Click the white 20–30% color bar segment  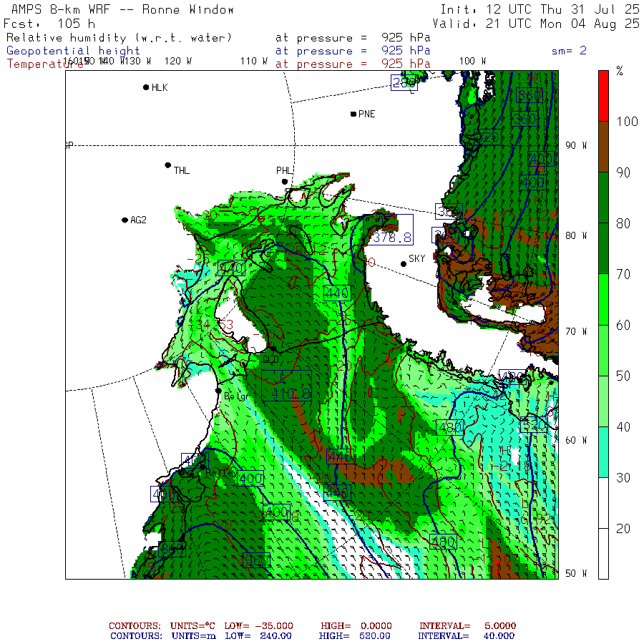603,503
